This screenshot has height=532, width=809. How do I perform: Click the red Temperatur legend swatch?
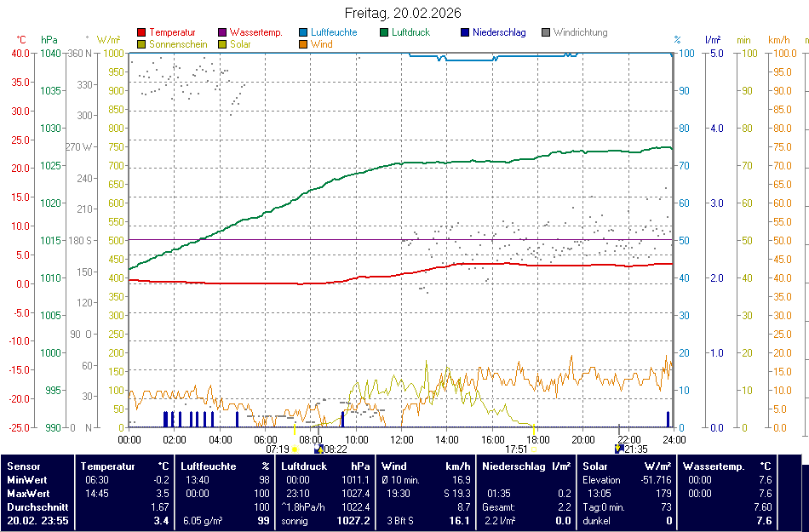pos(141,32)
